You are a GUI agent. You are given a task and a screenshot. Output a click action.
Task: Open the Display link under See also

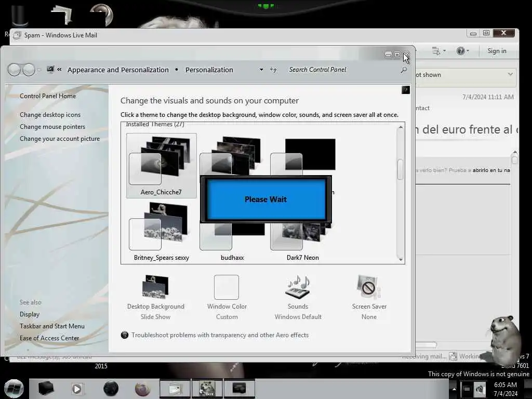(x=30, y=314)
